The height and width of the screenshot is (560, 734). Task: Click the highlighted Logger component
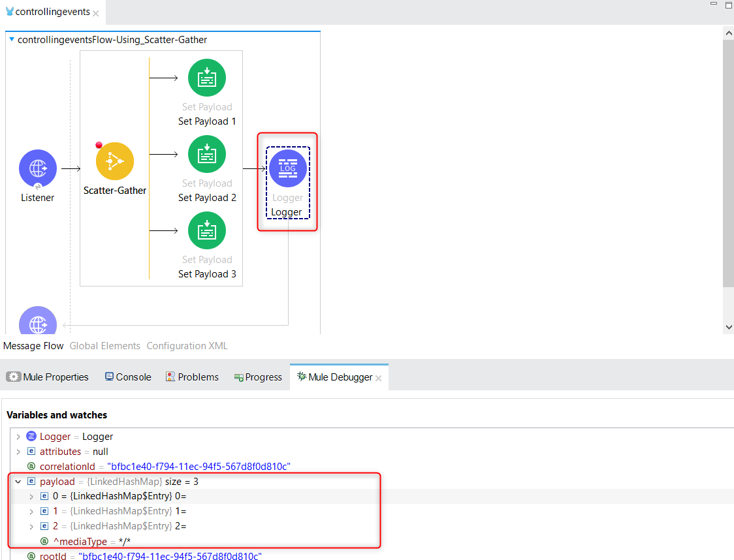(287, 168)
